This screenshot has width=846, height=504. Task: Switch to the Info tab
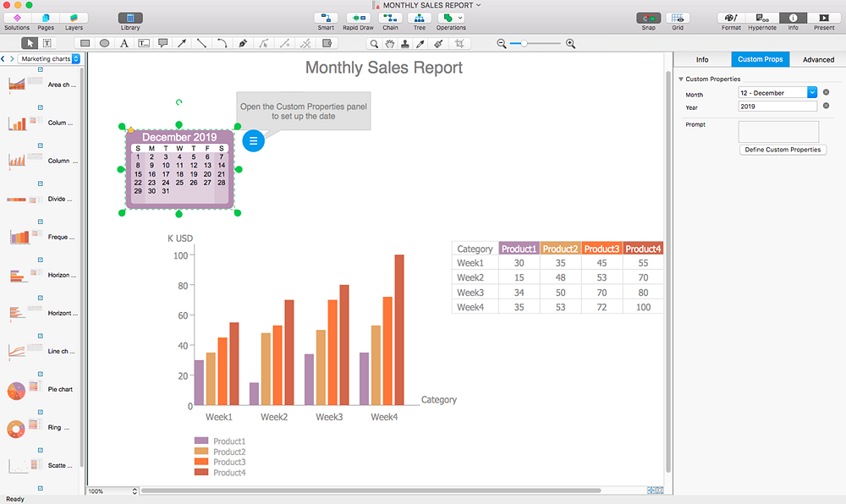click(x=702, y=60)
